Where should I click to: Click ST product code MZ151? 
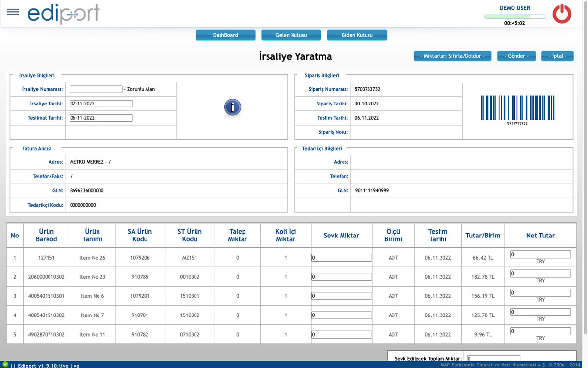pyautogui.click(x=190, y=258)
